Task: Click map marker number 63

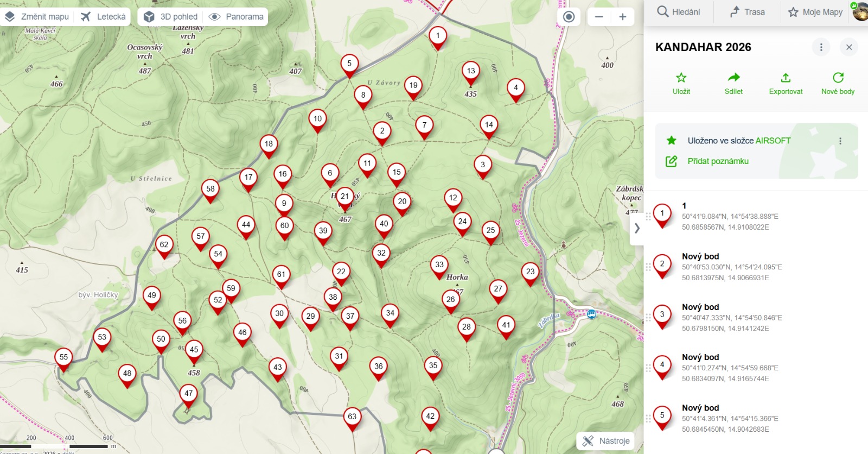Action: [352, 417]
